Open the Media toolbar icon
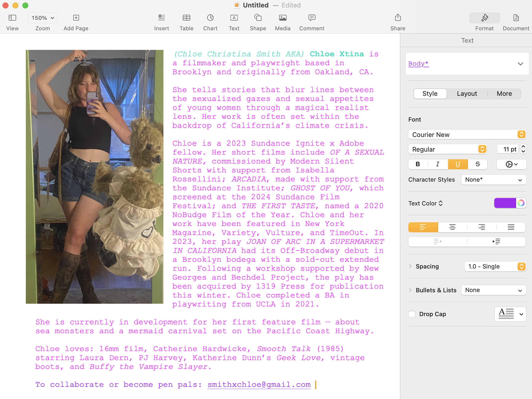532x399 pixels. (282, 18)
